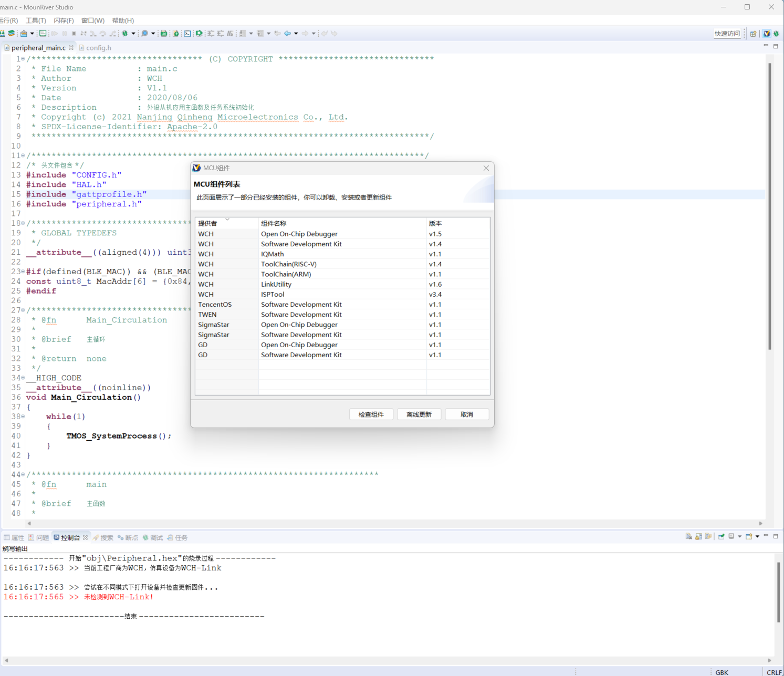Image resolution: width=784 pixels, height=676 pixels.
Task: Toggle Scroll Lock in the console toolbar
Action: click(698, 537)
